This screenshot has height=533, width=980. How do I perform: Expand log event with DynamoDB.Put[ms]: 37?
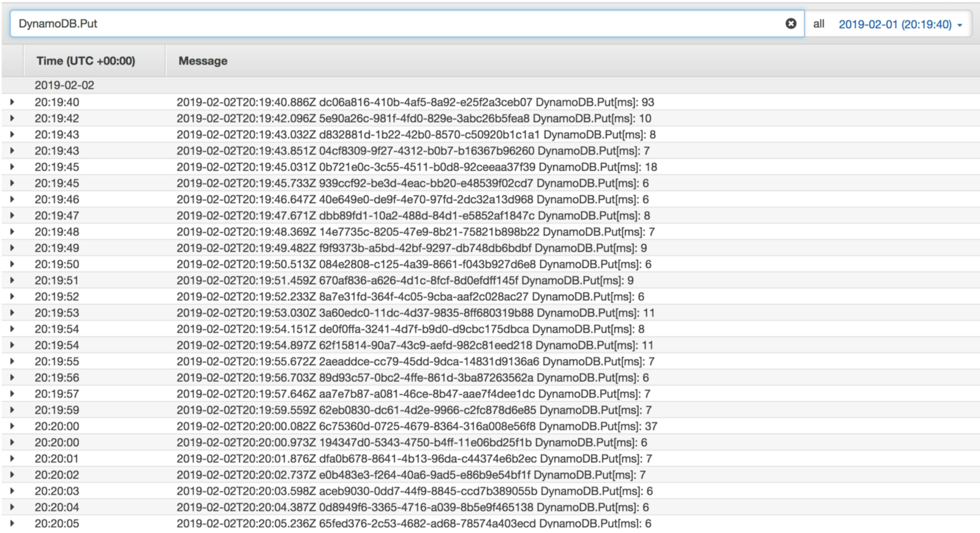[12, 426]
